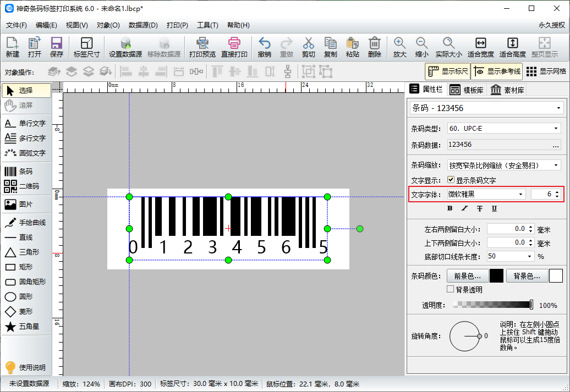
Task: Click the 放大 zoom in icon
Action: 399,47
